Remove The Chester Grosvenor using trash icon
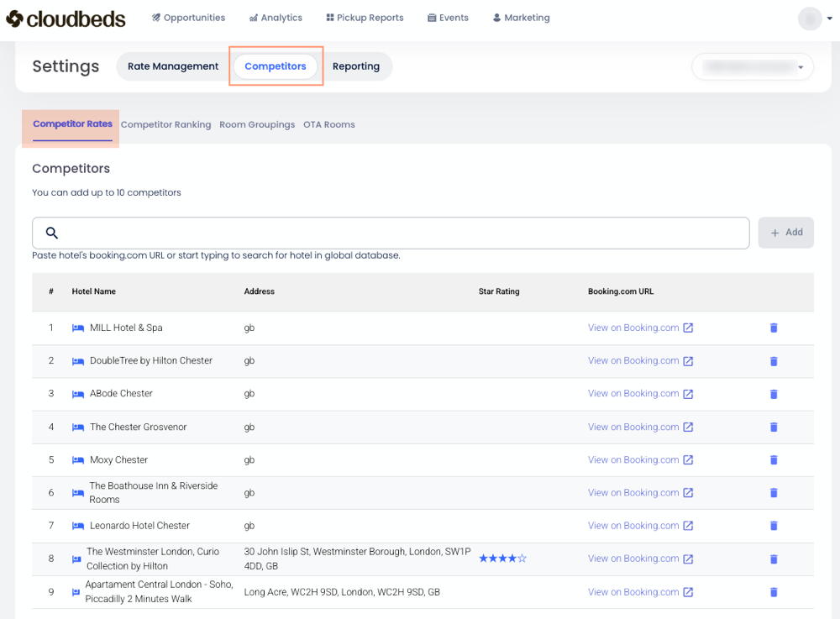 [x=774, y=428]
